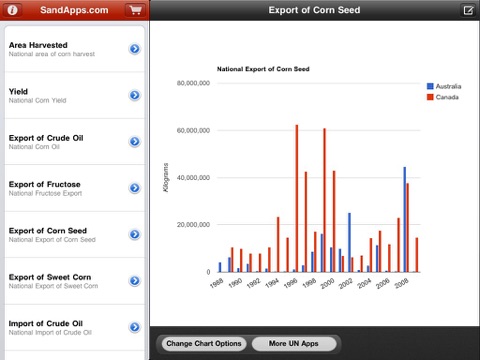480x360 pixels.
Task: Click the 80,000,000 axis label
Action: pos(193,83)
